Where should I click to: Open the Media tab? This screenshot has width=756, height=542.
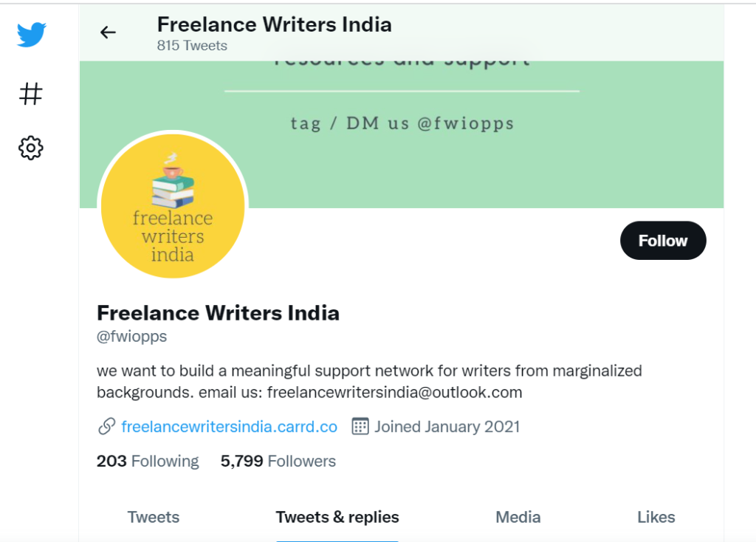point(518,517)
